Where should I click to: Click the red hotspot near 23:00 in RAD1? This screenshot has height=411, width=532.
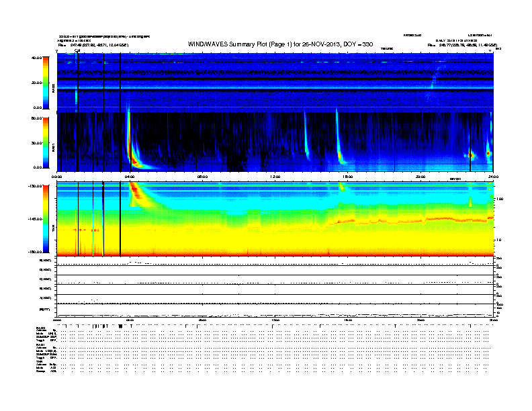click(x=471, y=155)
